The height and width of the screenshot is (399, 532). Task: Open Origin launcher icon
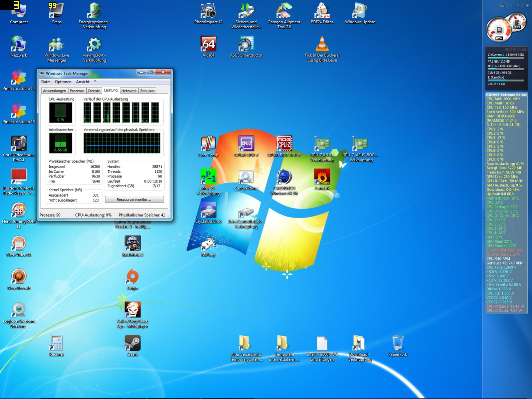[132, 279]
